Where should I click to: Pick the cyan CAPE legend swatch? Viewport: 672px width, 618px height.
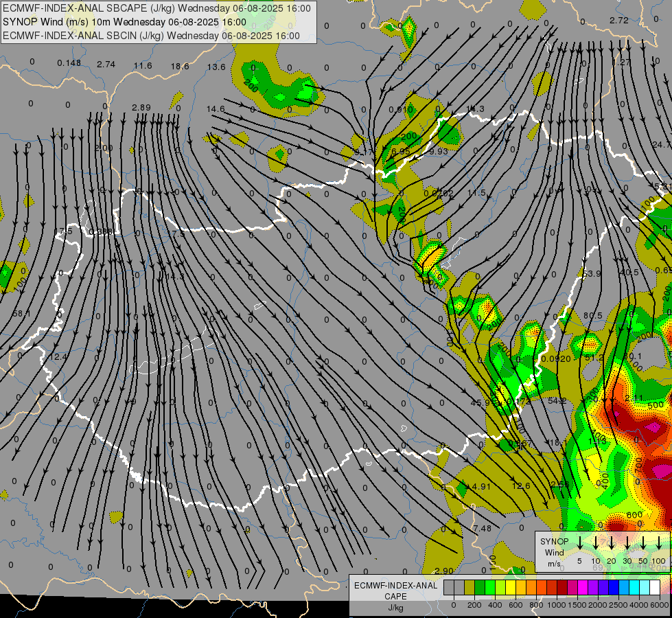pos(634,588)
